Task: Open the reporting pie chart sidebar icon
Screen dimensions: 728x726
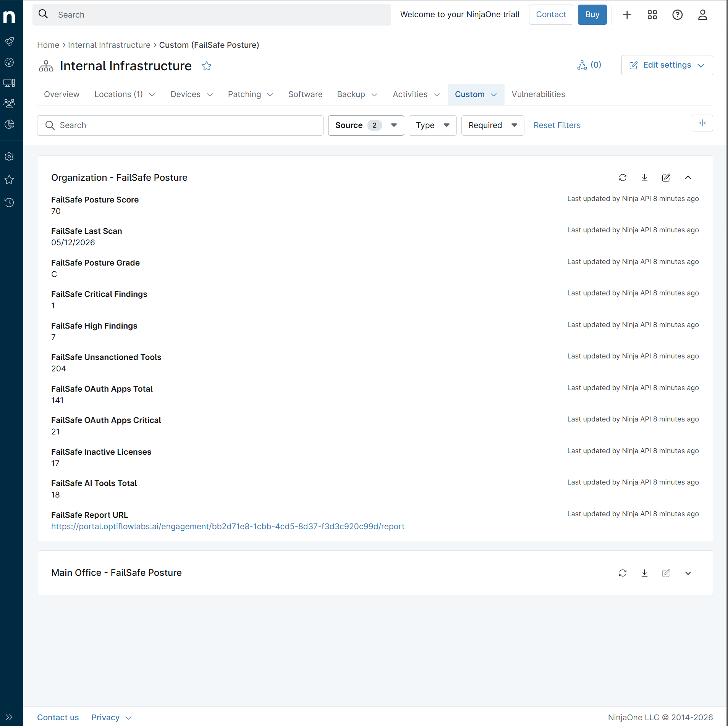Action: pos(9,124)
